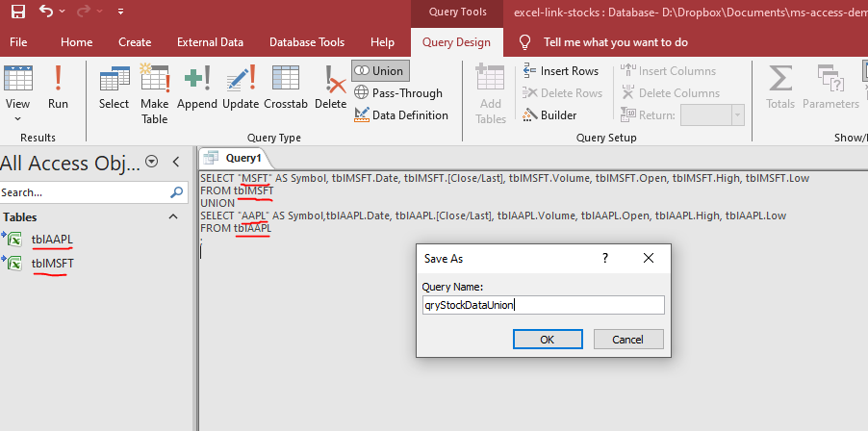Open the All Access Objects navigation menu
Image resolution: width=868 pixels, height=431 pixels.
pyautogui.click(x=151, y=162)
